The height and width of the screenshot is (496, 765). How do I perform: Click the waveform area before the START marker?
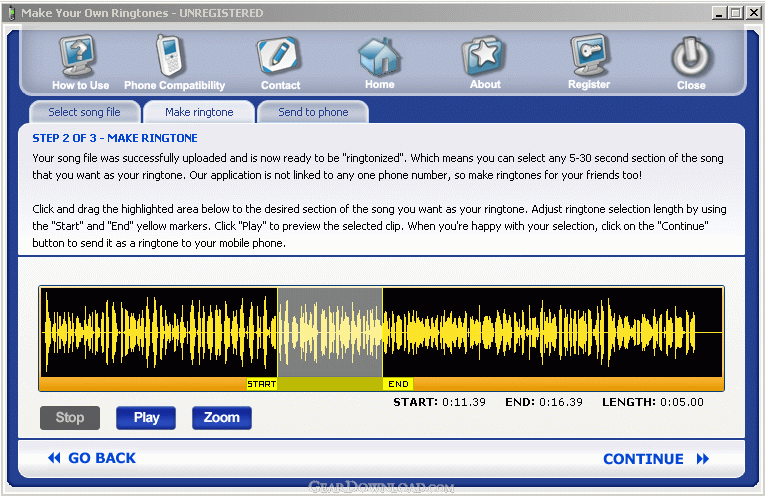click(159, 332)
